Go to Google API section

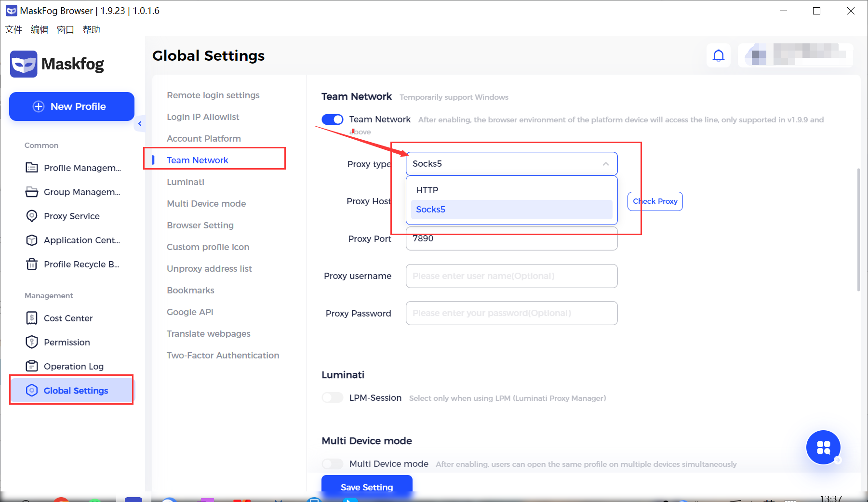190,312
